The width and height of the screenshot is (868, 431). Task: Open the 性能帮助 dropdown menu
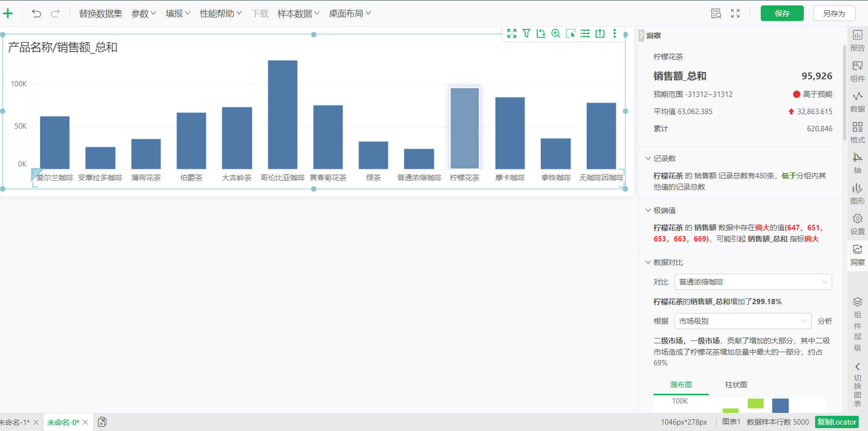pos(220,14)
